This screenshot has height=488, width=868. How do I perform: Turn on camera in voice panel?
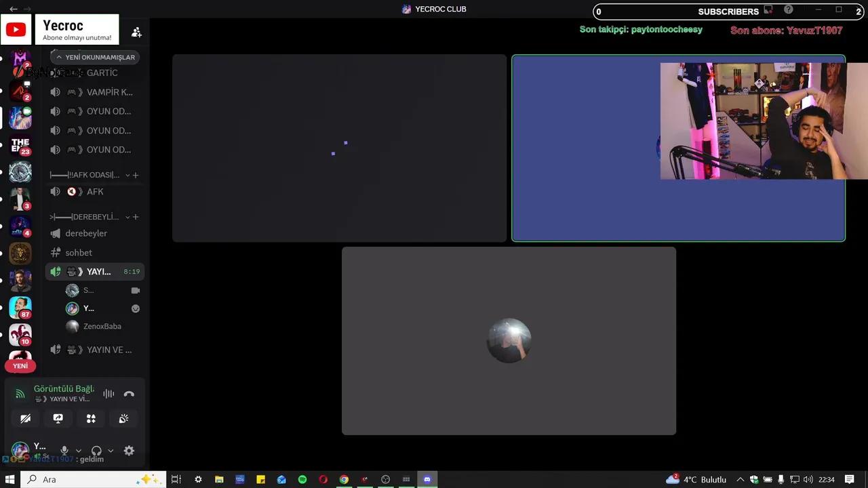click(25, 419)
